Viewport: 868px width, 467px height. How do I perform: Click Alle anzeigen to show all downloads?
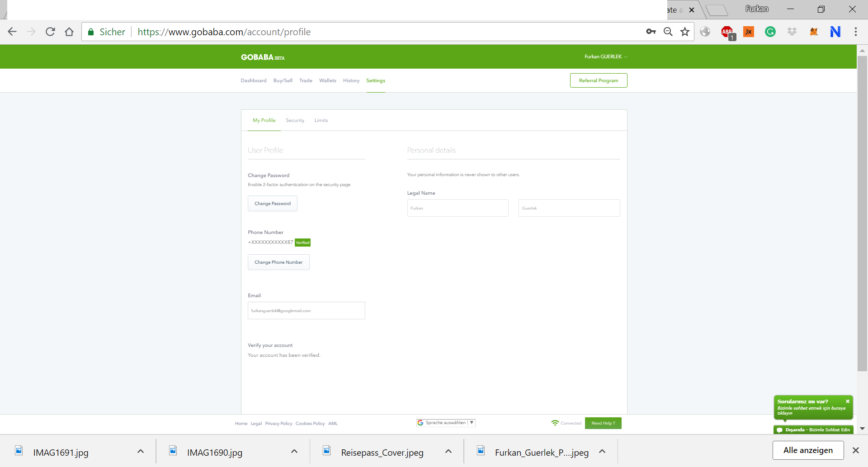pyautogui.click(x=808, y=450)
